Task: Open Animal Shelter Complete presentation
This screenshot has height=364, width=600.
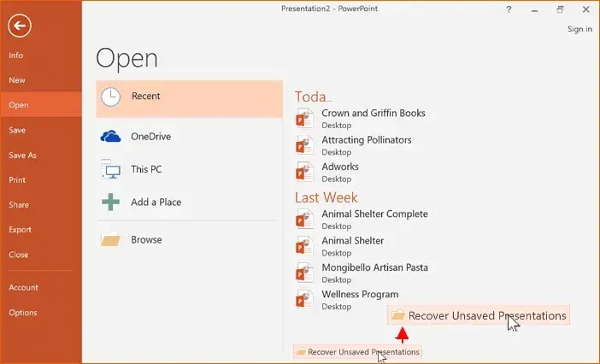Action: tap(362, 220)
